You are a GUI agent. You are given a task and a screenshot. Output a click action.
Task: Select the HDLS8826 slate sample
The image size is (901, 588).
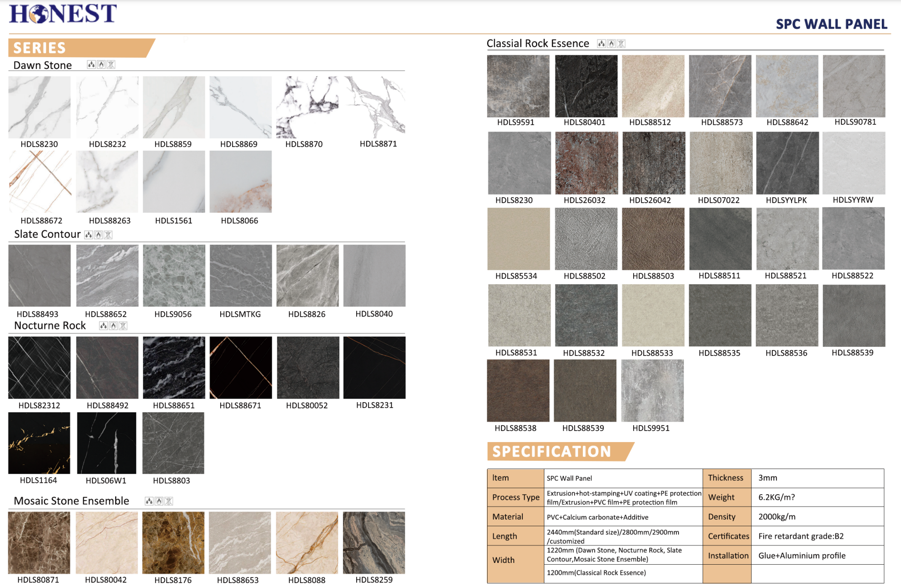point(308,275)
